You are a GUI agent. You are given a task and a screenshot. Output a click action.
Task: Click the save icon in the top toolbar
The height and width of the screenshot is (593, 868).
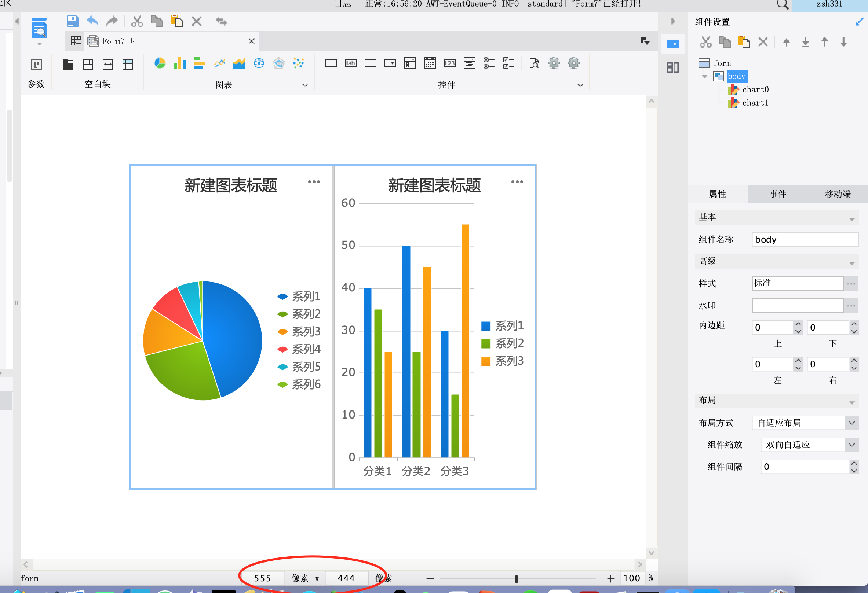pos(72,21)
